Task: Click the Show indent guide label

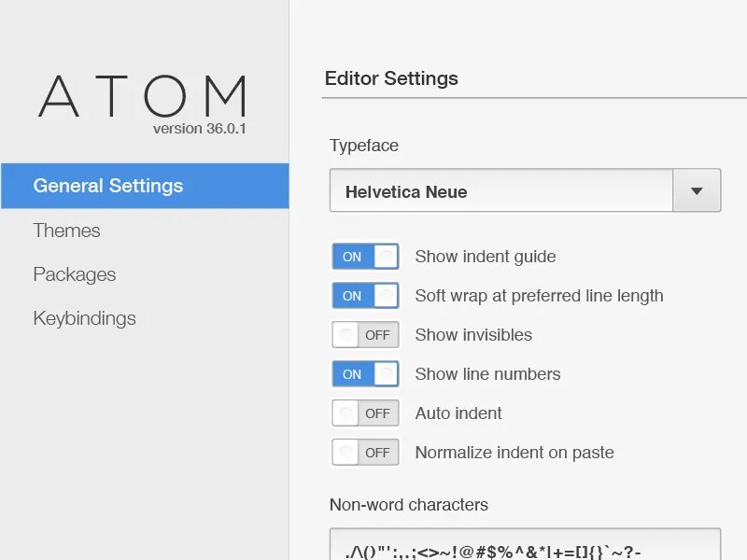Action: [486, 257]
